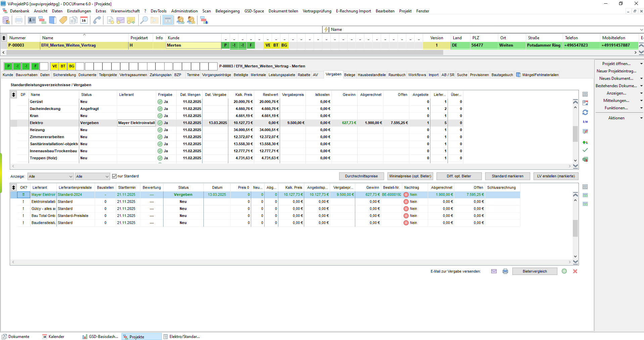Click the Lieferant field 'Mayer Elektroinstall'
Image resolution: width=644 pixels, height=340 pixels.
pyautogui.click(x=136, y=123)
